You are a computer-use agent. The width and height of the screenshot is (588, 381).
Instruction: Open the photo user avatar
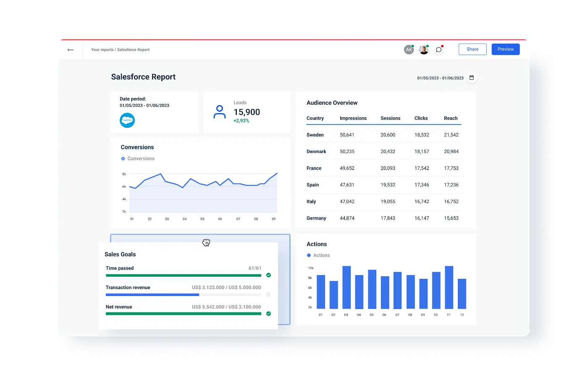click(x=424, y=50)
